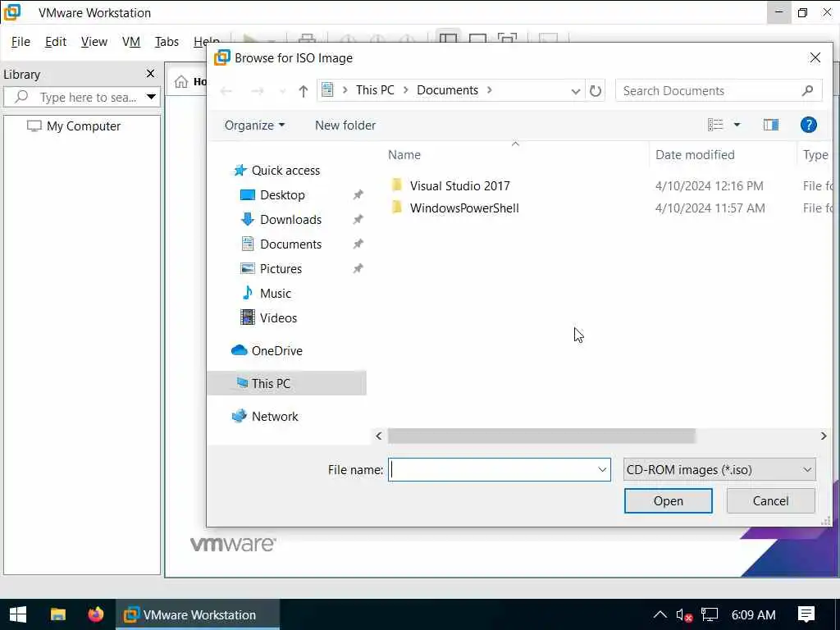Open help with the blue question mark
Screen dimensions: 840x630
pyautogui.click(x=808, y=125)
